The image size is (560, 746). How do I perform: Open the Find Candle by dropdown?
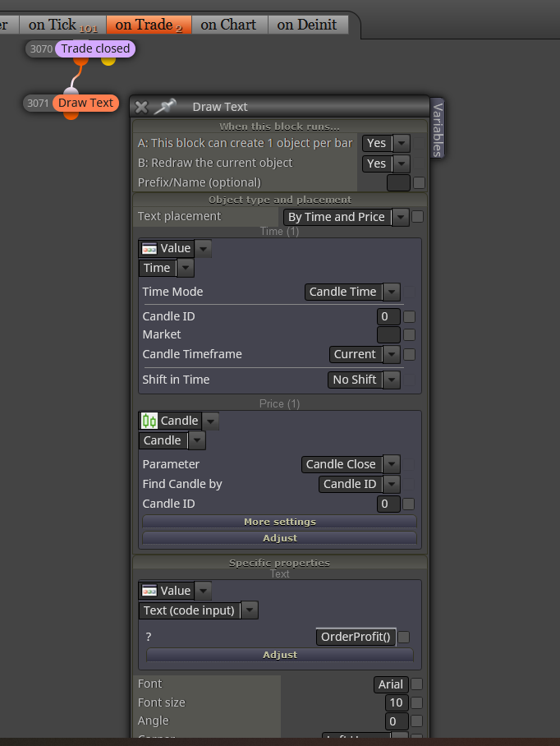click(392, 485)
